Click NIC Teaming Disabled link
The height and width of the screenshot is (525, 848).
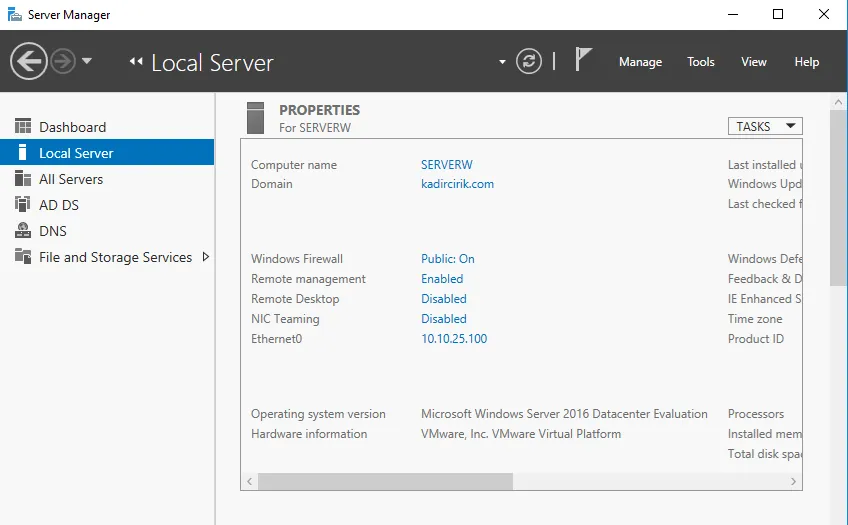[x=443, y=318]
